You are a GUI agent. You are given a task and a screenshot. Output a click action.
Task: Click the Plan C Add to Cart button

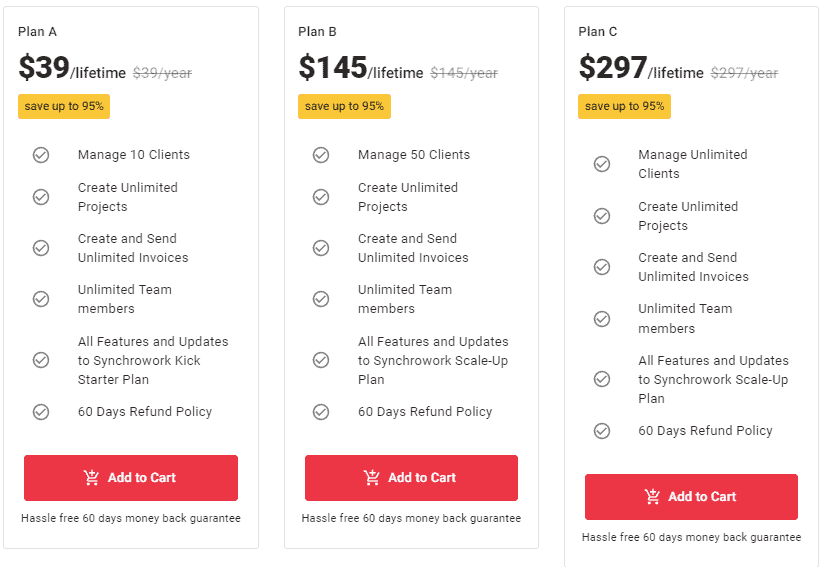691,497
